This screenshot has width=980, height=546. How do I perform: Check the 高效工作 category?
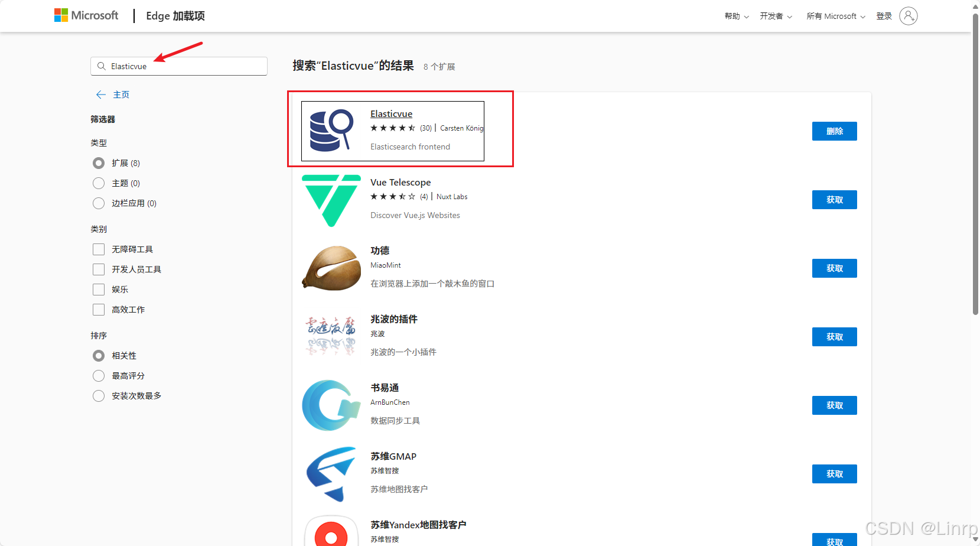click(x=99, y=310)
